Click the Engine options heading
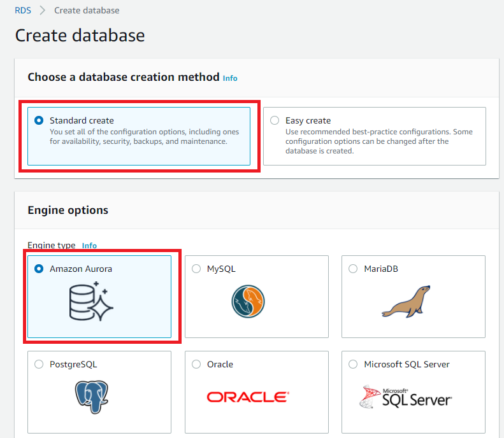This screenshot has width=504, height=438. click(68, 210)
